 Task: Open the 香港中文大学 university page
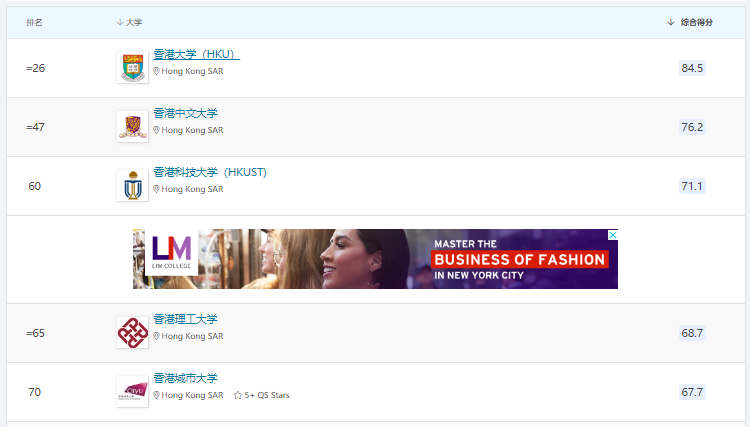pyautogui.click(x=185, y=113)
